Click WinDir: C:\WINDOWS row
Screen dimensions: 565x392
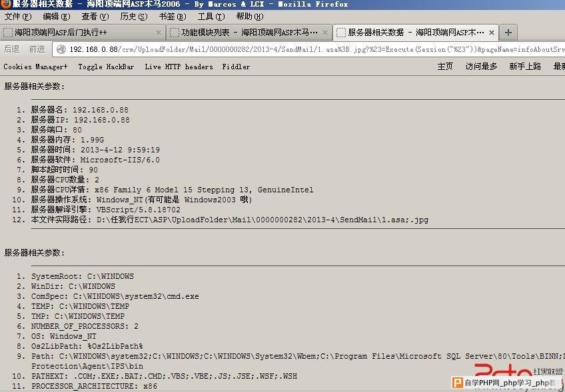73,287
